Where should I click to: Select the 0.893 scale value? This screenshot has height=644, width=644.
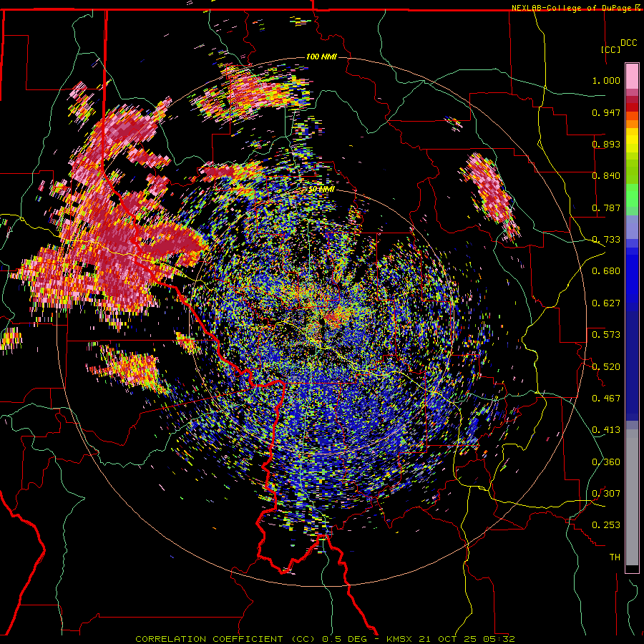[x=606, y=144]
